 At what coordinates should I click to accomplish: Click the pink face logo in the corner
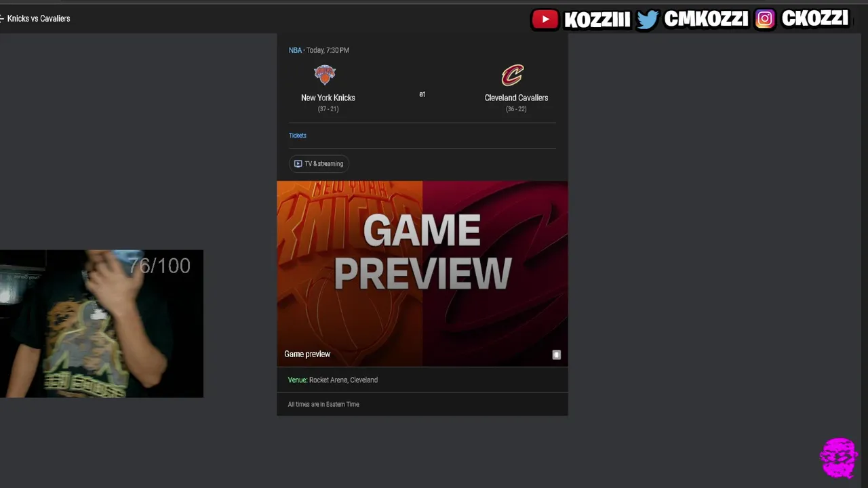[x=839, y=457]
